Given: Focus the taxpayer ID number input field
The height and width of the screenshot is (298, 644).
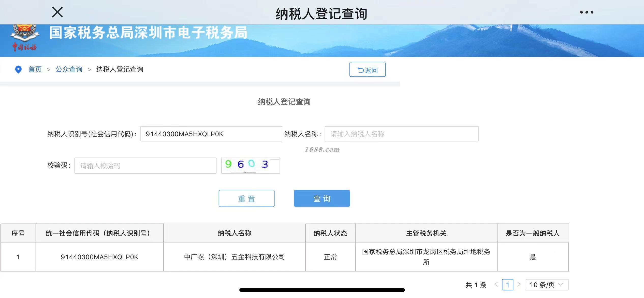Looking at the screenshot, I should coord(211,134).
